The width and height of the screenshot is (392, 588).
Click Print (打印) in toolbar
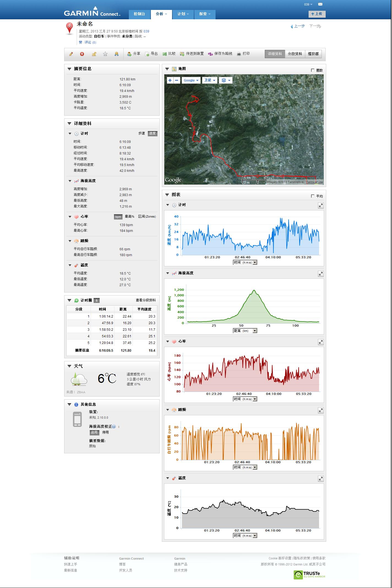point(243,54)
